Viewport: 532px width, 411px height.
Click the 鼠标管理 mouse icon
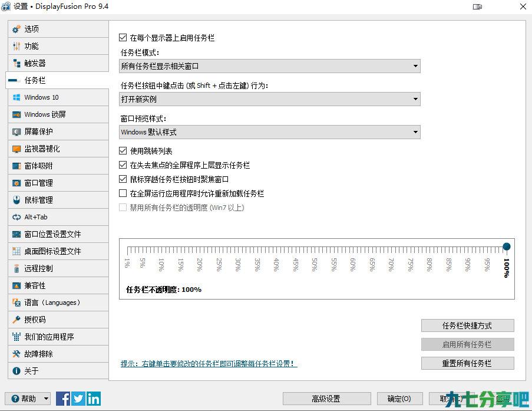pyautogui.click(x=16, y=200)
